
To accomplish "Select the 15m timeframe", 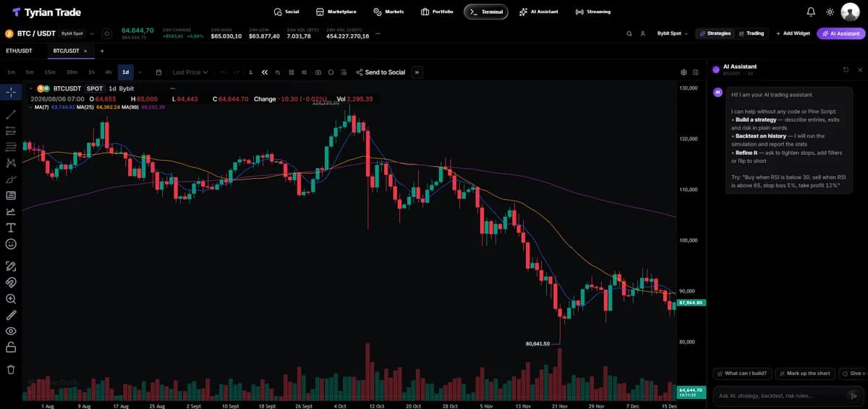I will pyautogui.click(x=50, y=72).
